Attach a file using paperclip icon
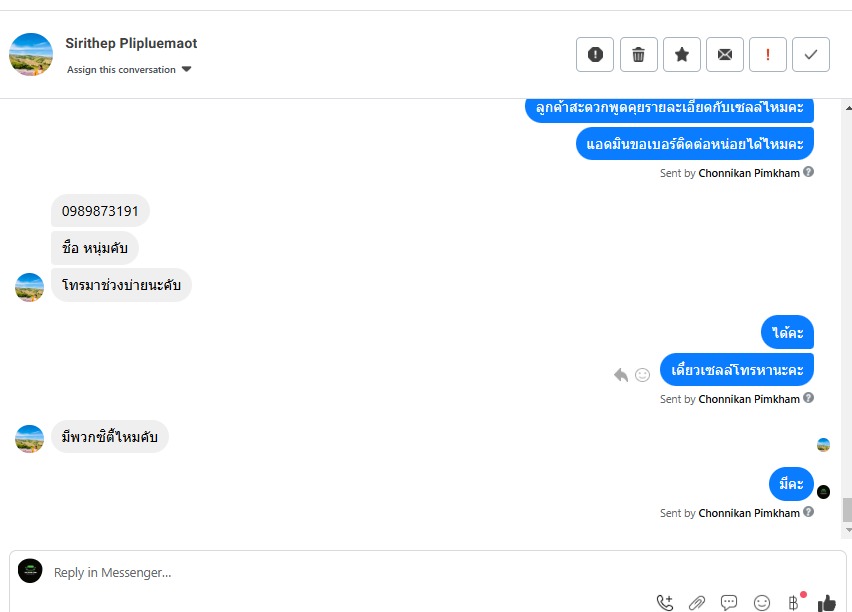 tap(697, 602)
